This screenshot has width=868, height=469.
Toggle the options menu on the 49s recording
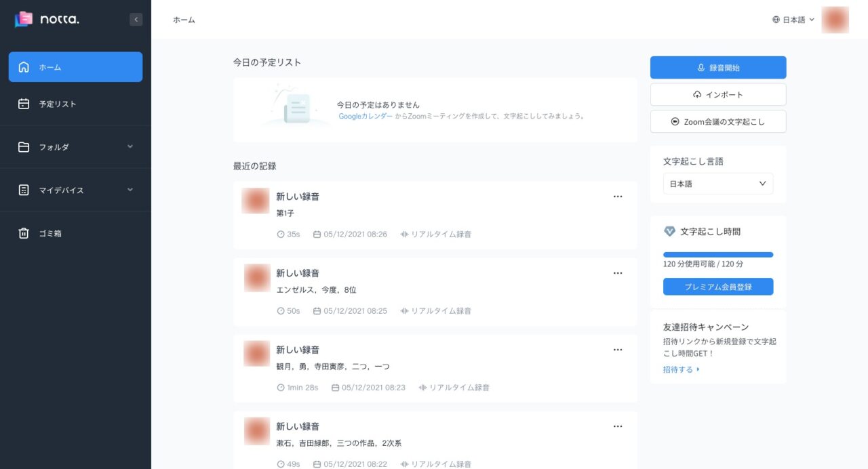pyautogui.click(x=618, y=426)
